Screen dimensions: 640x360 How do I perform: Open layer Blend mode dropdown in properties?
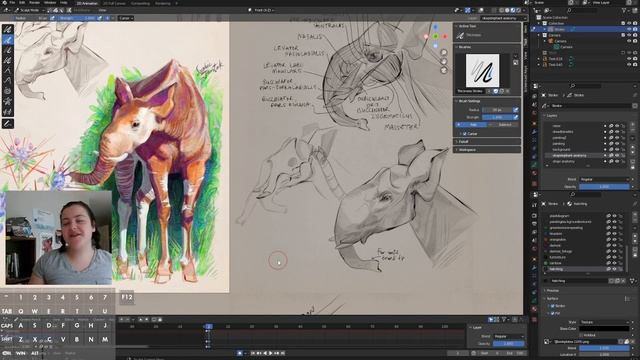click(x=604, y=179)
